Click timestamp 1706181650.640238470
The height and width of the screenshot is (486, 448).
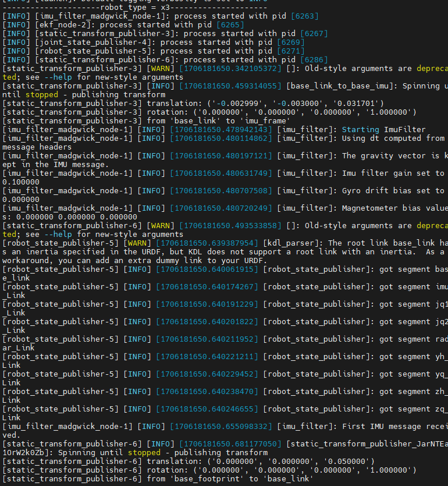(x=207, y=392)
